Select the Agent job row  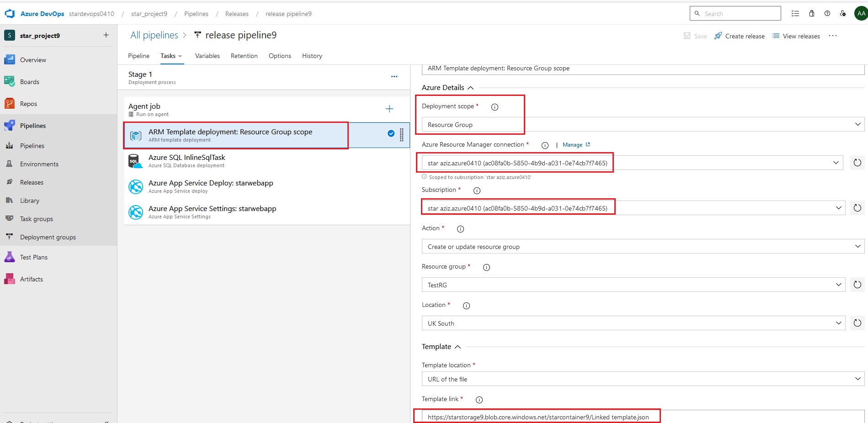pyautogui.click(x=267, y=109)
